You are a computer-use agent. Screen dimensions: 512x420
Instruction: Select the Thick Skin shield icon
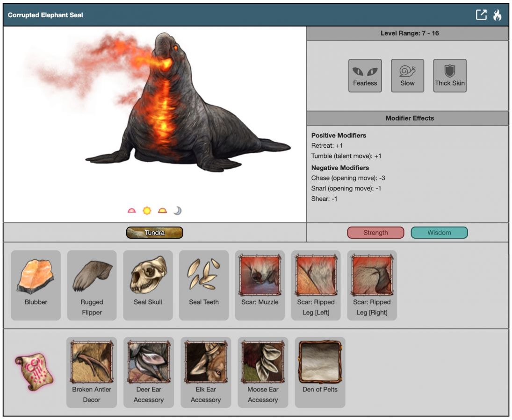coord(449,75)
